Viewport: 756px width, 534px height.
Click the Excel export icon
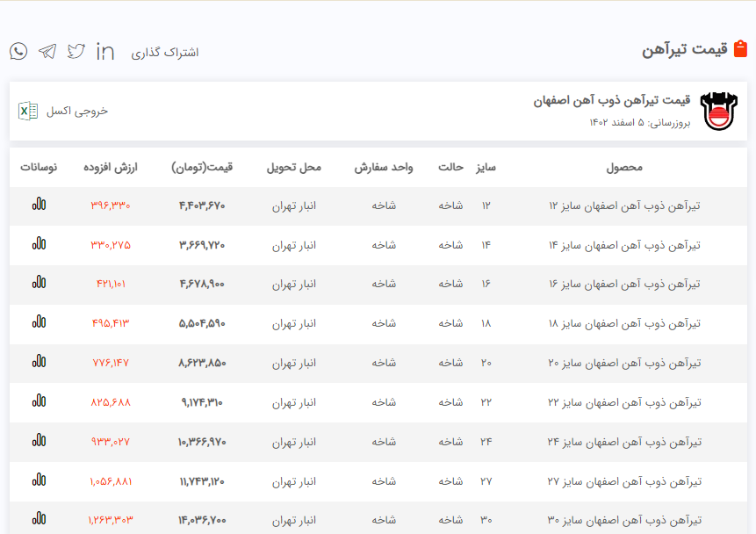(x=28, y=111)
